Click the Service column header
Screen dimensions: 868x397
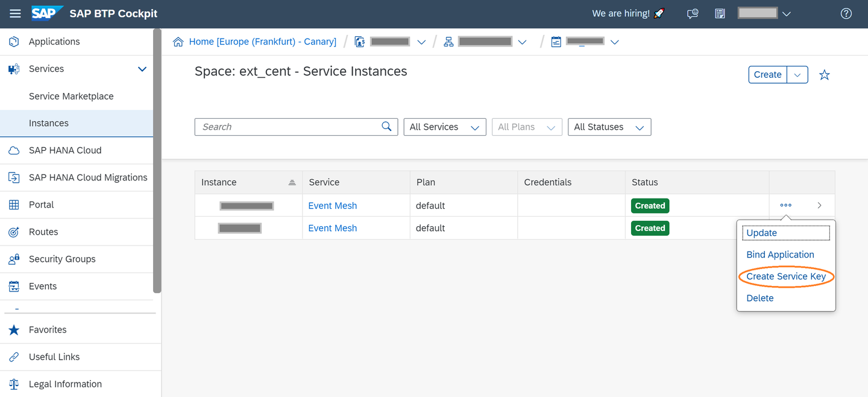click(356, 182)
